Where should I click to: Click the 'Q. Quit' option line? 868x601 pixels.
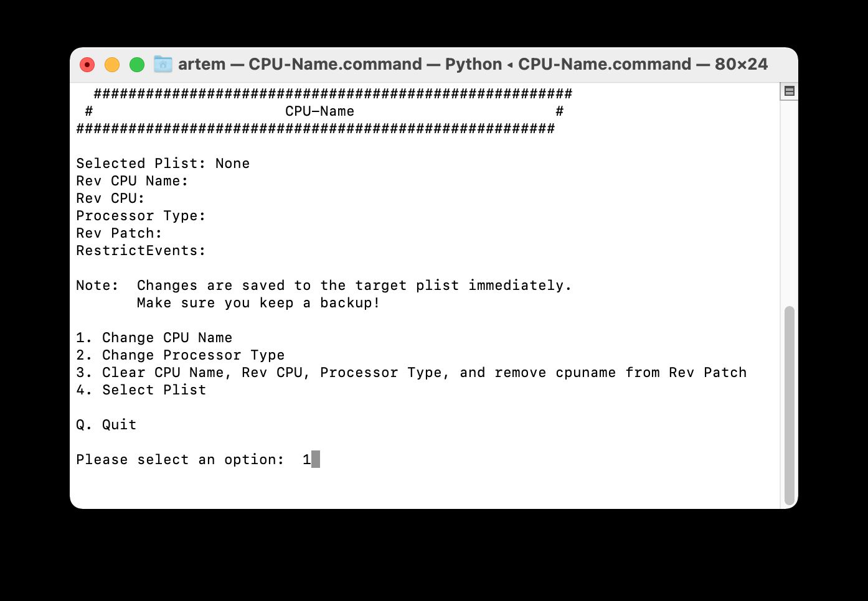pyautogui.click(x=106, y=425)
